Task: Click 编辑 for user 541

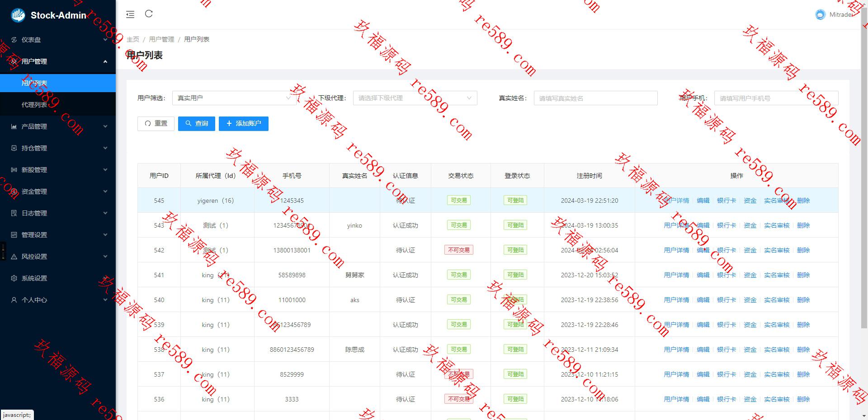Action: 703,275
